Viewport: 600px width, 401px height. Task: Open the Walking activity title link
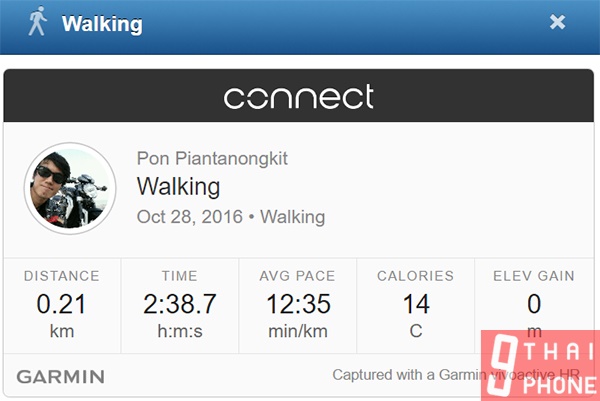[178, 187]
